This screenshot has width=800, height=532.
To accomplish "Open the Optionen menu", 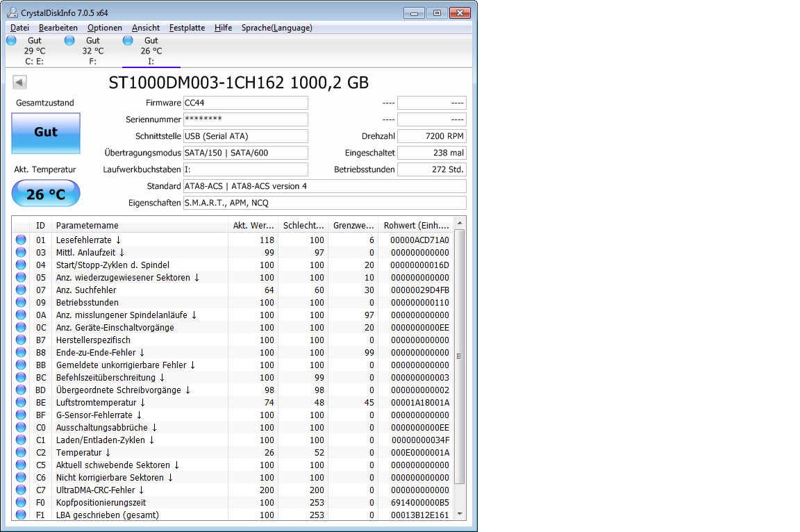I will [x=105, y=28].
